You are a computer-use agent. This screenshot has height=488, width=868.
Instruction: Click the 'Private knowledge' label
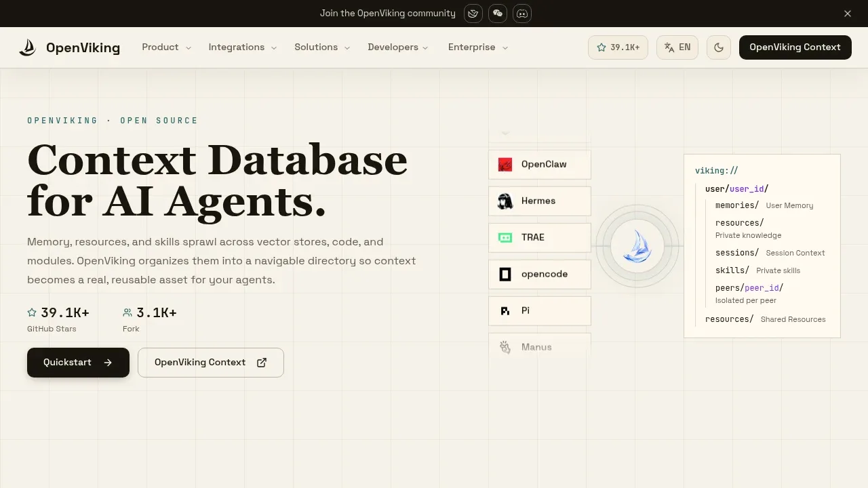pyautogui.click(x=748, y=235)
